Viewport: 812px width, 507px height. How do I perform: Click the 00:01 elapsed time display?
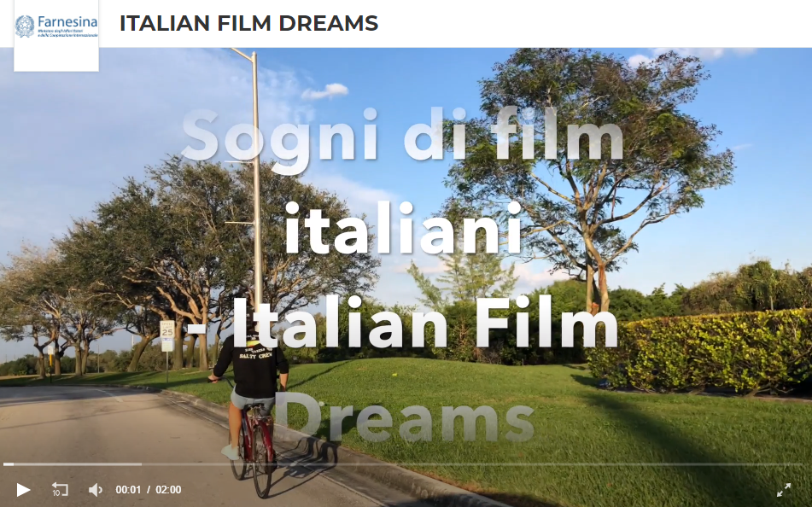(x=128, y=489)
